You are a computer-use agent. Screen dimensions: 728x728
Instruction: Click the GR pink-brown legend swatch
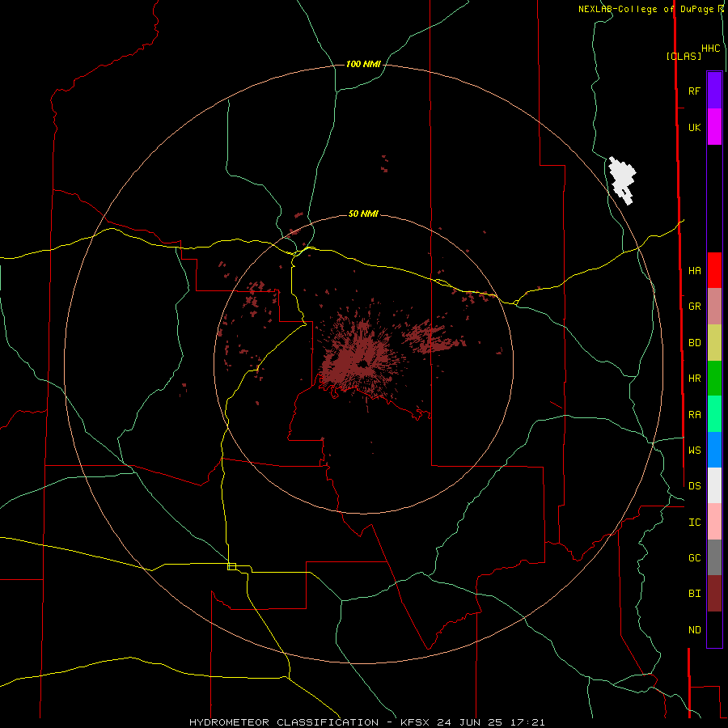pyautogui.click(x=714, y=307)
